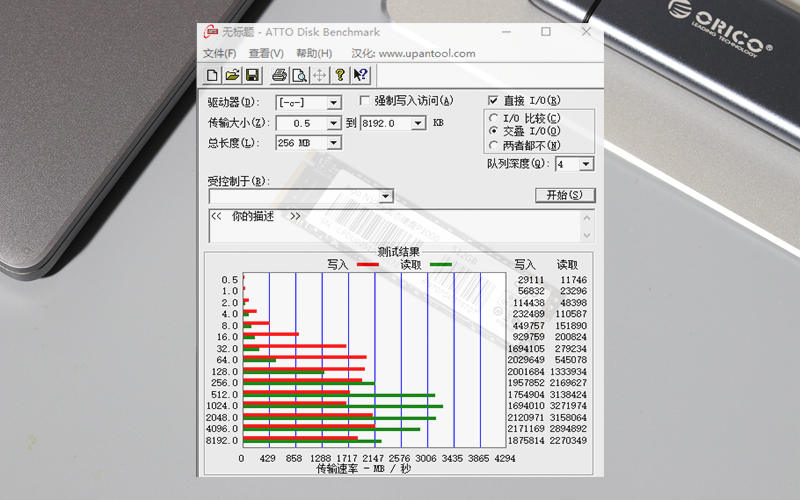This screenshot has width=800, height=500.
Task: Minimize the ATTO Disk Benchmark window
Action: (x=506, y=32)
